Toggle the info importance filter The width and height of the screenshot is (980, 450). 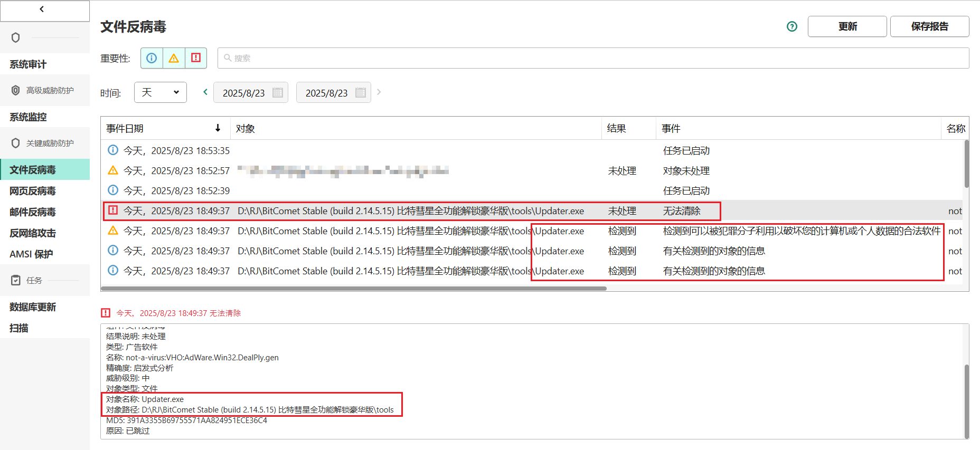click(x=152, y=58)
